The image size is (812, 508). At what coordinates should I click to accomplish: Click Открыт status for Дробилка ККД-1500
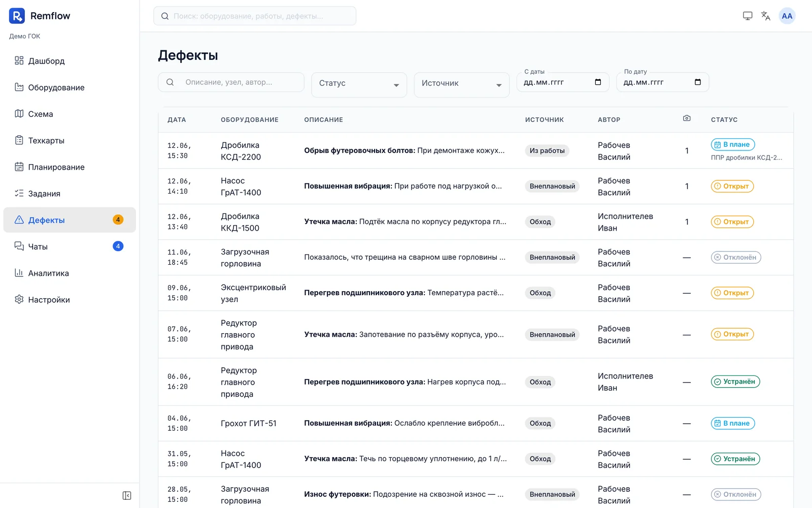pos(732,221)
